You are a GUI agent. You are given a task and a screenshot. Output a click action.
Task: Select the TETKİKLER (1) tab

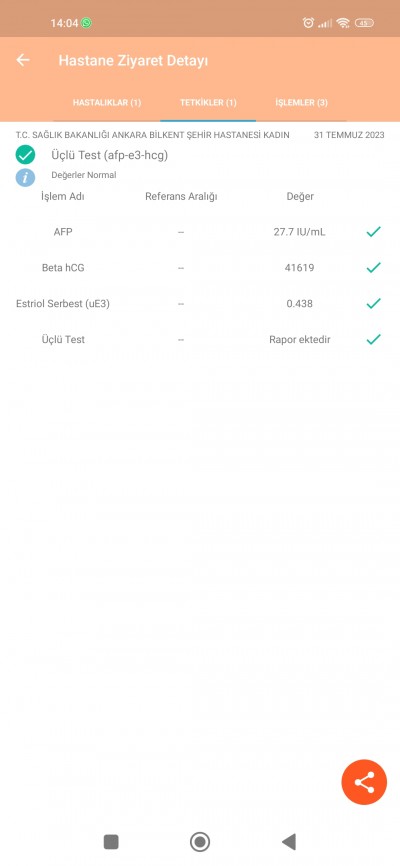[x=208, y=103]
